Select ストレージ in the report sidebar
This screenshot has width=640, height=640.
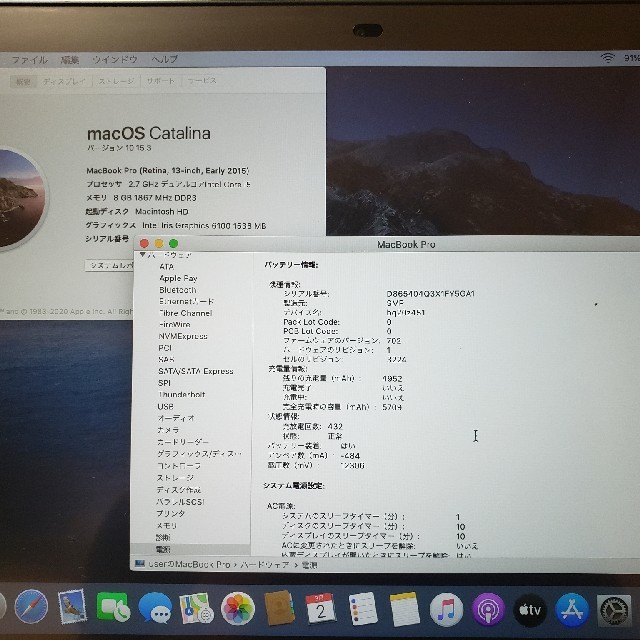click(175, 478)
